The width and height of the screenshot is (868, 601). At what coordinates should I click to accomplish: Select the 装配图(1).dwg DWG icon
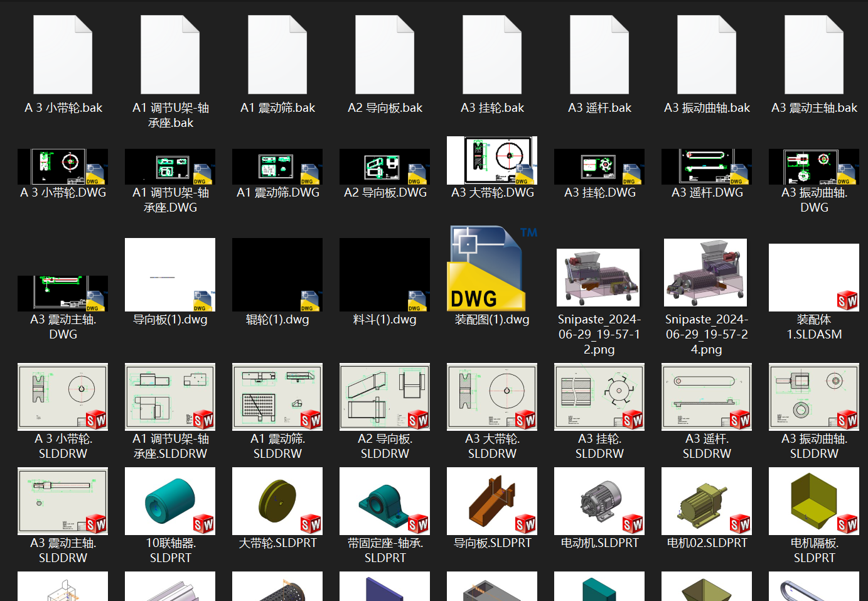(x=492, y=268)
